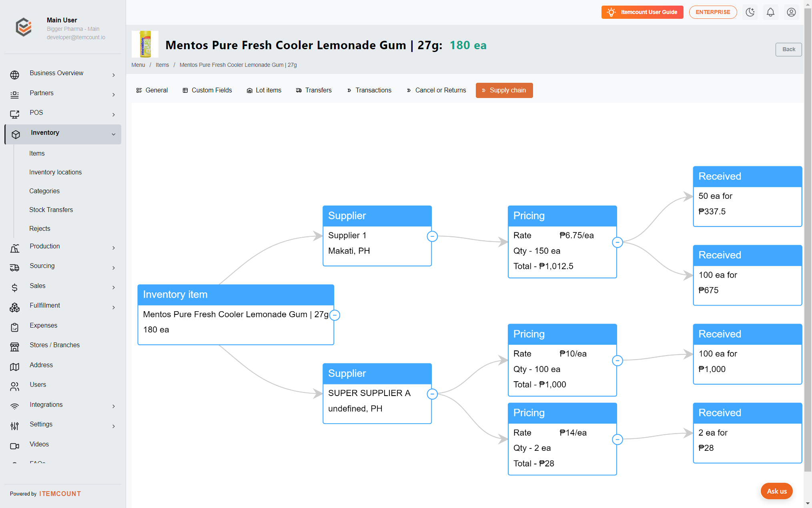The height and width of the screenshot is (508, 812).
Task: Collapse the ₱6.75/ea Pricing node
Action: [618, 242]
